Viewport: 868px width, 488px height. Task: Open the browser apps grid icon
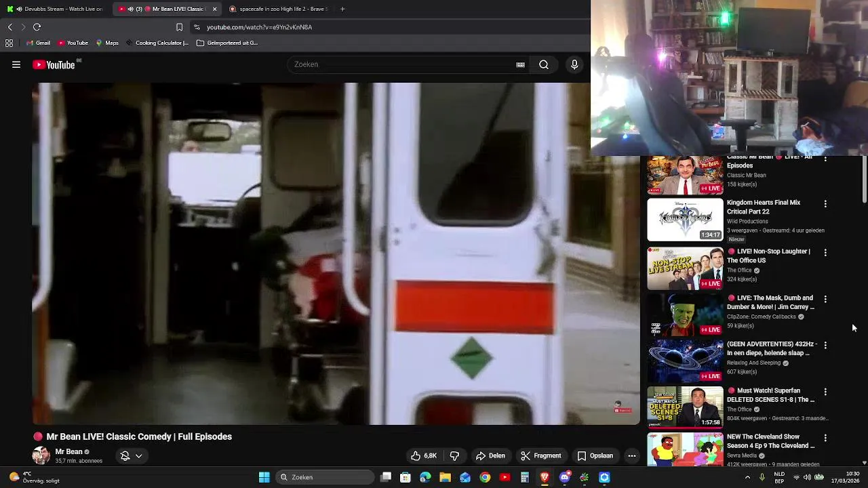pyautogui.click(x=9, y=43)
